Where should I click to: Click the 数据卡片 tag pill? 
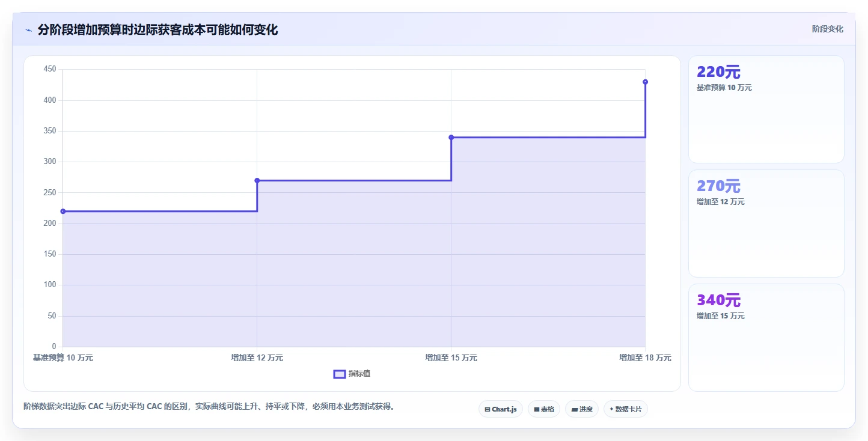tap(626, 409)
